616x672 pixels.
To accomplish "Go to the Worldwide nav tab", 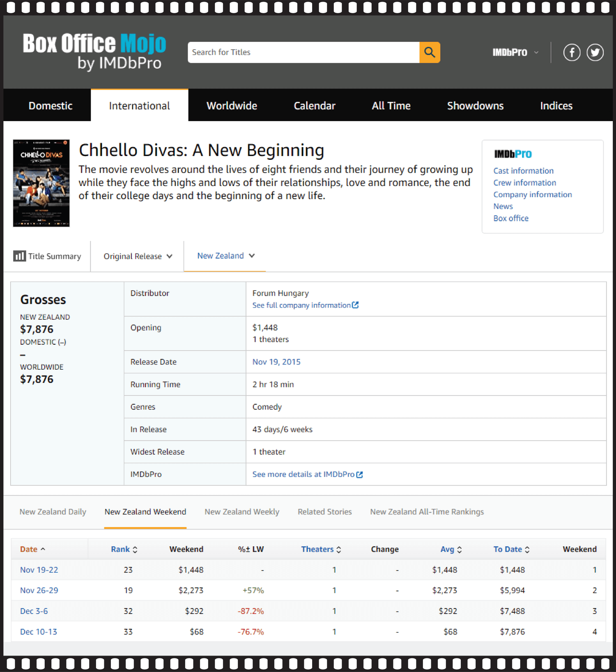I will point(232,106).
